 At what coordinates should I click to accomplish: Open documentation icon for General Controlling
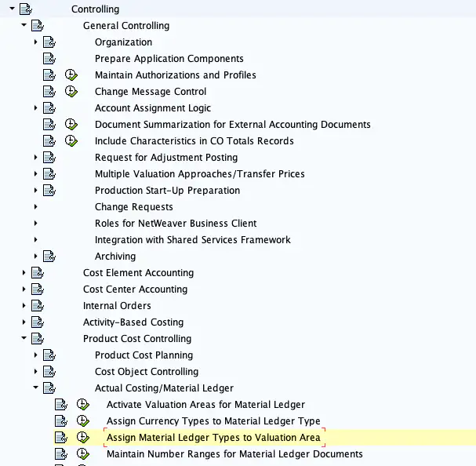point(38,26)
